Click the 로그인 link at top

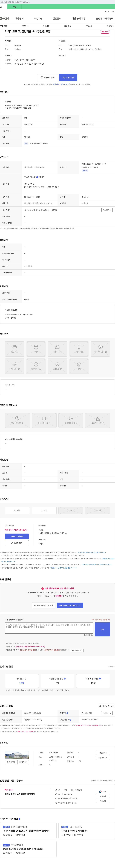click(107, 11)
